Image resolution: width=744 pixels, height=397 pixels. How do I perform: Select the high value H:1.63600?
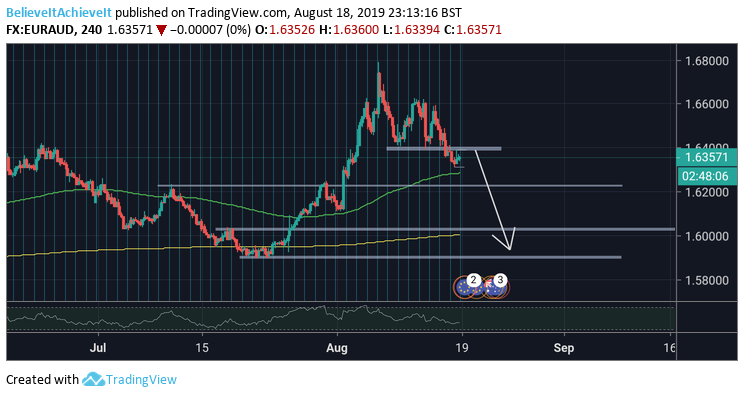[349, 30]
